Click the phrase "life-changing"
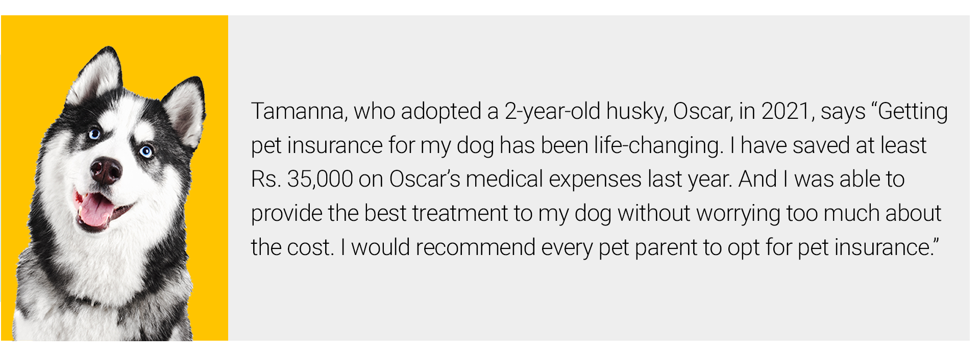This screenshot has width=980, height=357. (658, 146)
